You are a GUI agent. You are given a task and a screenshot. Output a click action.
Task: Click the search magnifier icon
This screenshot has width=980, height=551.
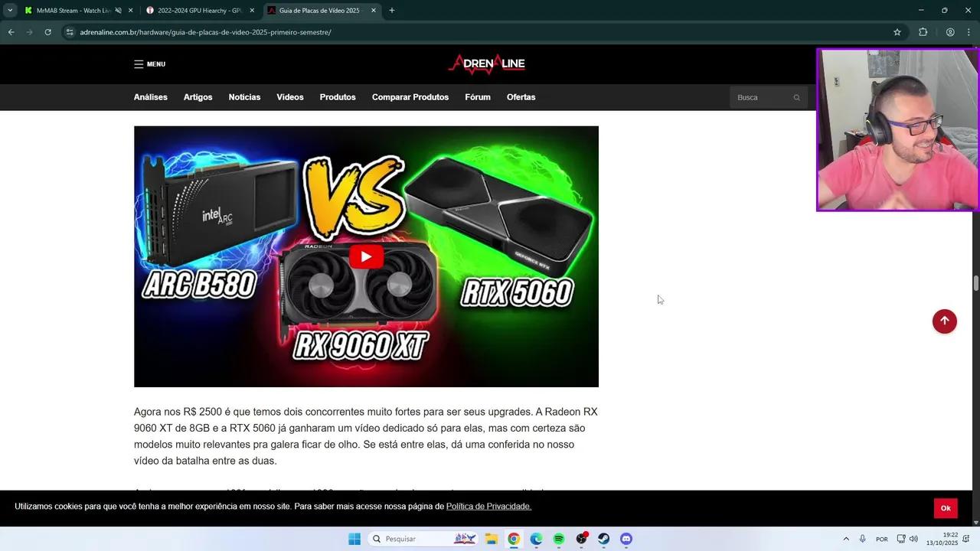pyautogui.click(x=797, y=97)
